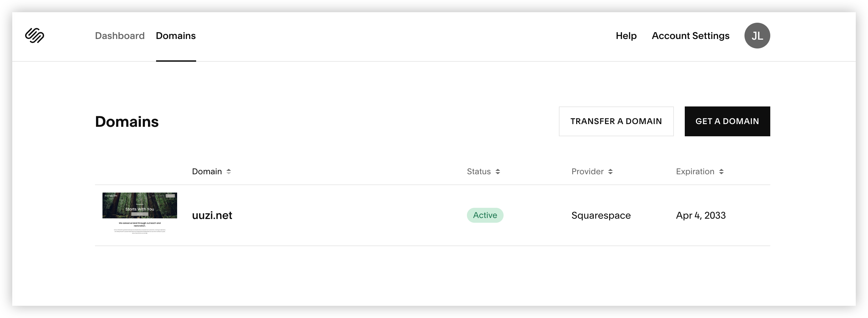This screenshot has height=318, width=868.
Task: Open the JL account avatar
Action: 757,36
